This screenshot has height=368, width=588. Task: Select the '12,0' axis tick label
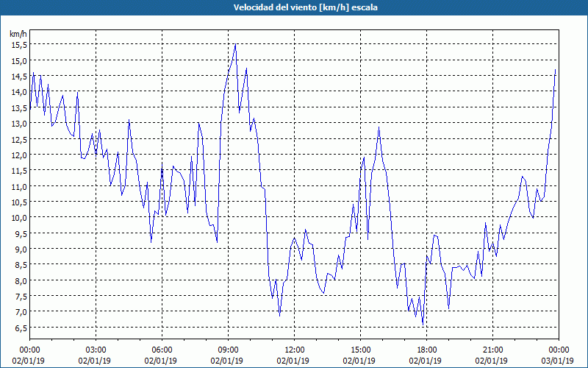(x=19, y=155)
